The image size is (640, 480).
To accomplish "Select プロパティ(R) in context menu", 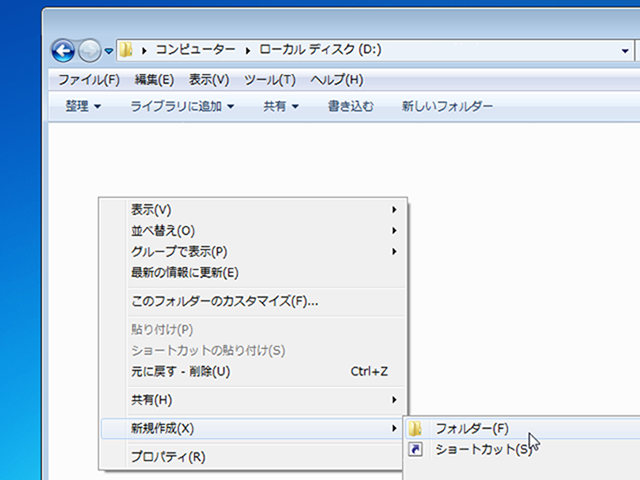I will [x=253, y=457].
